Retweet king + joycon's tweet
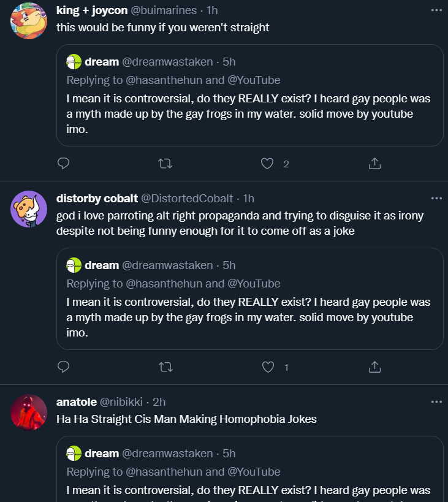Screen dimensions: 448x502 (165, 164)
